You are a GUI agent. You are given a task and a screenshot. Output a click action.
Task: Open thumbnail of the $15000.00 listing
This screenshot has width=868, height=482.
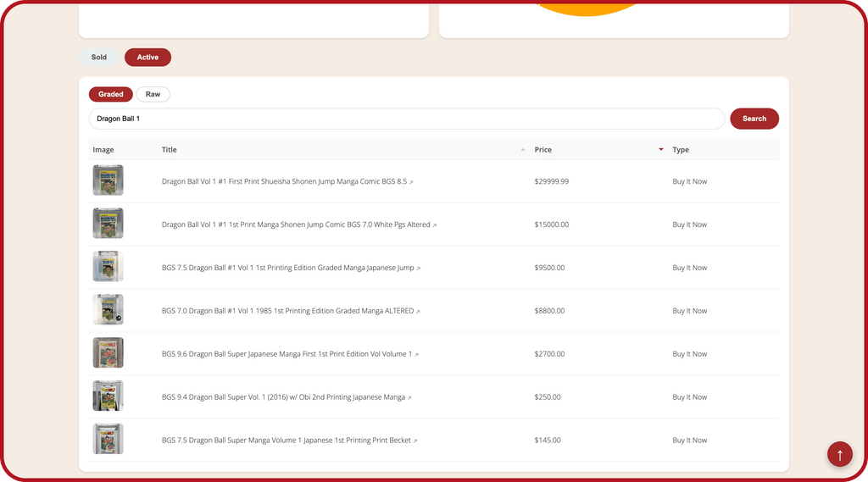pos(108,224)
